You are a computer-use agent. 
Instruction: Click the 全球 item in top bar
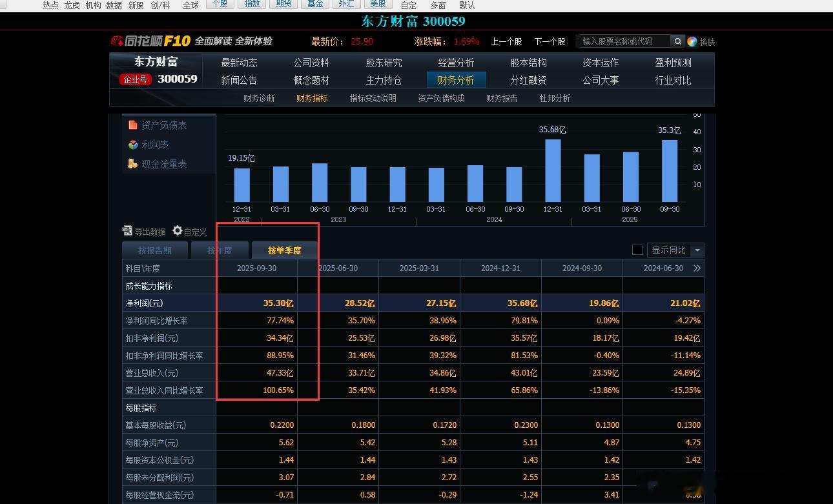tap(190, 5)
